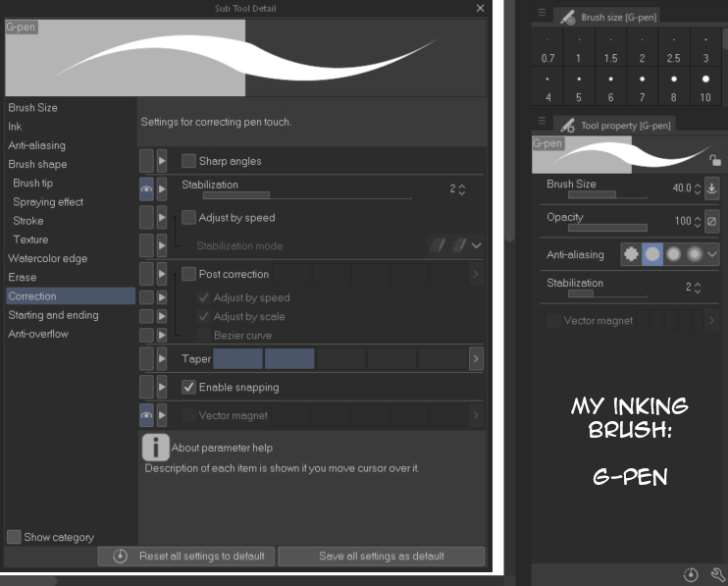Open the Tool property panel menu icon
Image resolution: width=728 pixels, height=586 pixels.
tap(542, 123)
